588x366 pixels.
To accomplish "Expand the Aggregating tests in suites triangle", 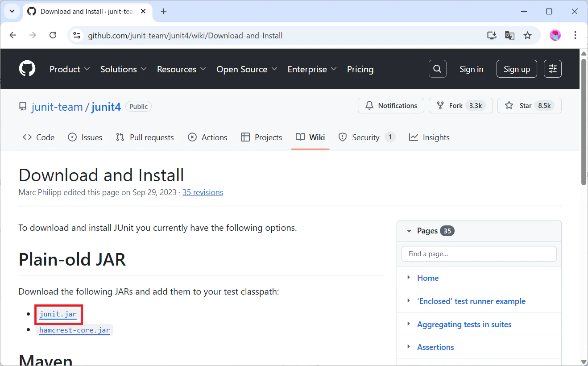I will point(408,324).
